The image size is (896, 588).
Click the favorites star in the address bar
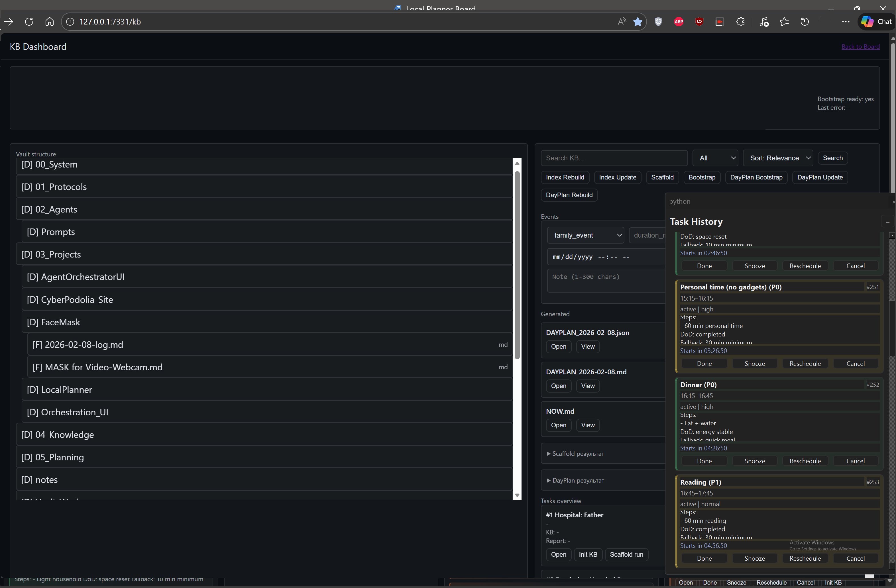tap(638, 21)
